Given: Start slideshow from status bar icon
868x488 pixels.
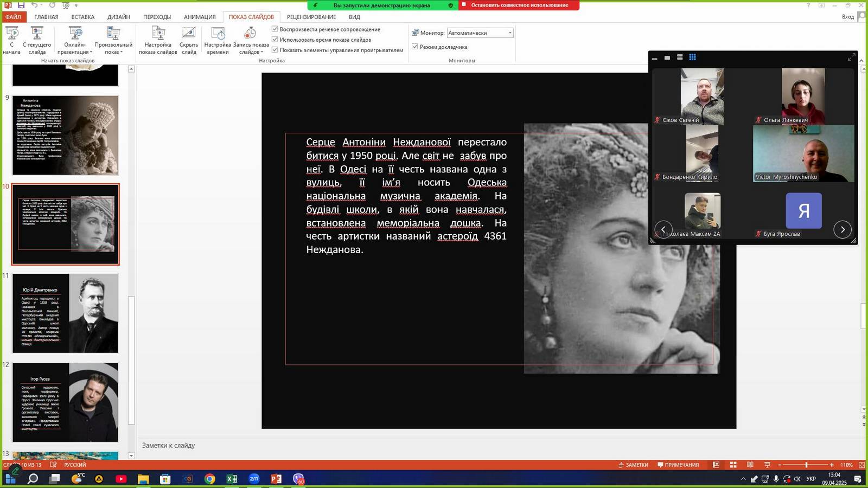Looking at the screenshot, I should click(x=767, y=465).
